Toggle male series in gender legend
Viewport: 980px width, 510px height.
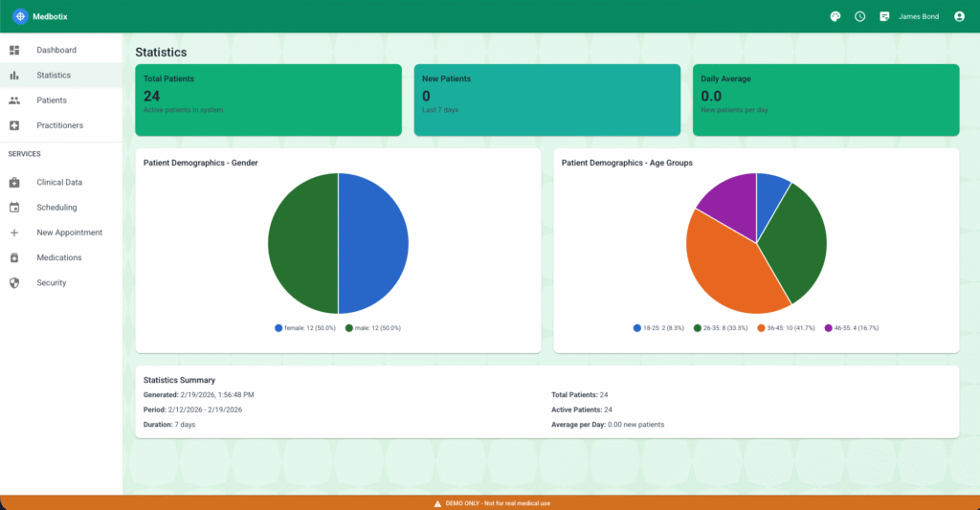point(373,328)
